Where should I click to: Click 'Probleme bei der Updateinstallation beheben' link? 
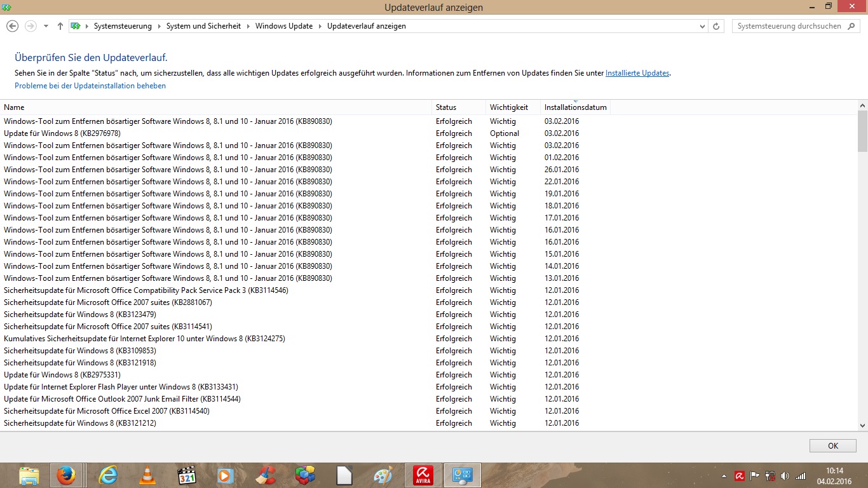pyautogui.click(x=90, y=86)
